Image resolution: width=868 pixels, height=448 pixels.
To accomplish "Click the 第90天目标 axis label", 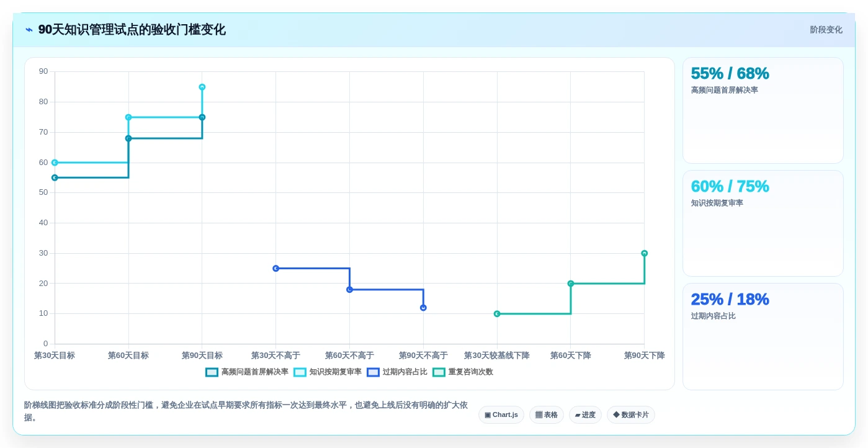I will pos(202,356).
